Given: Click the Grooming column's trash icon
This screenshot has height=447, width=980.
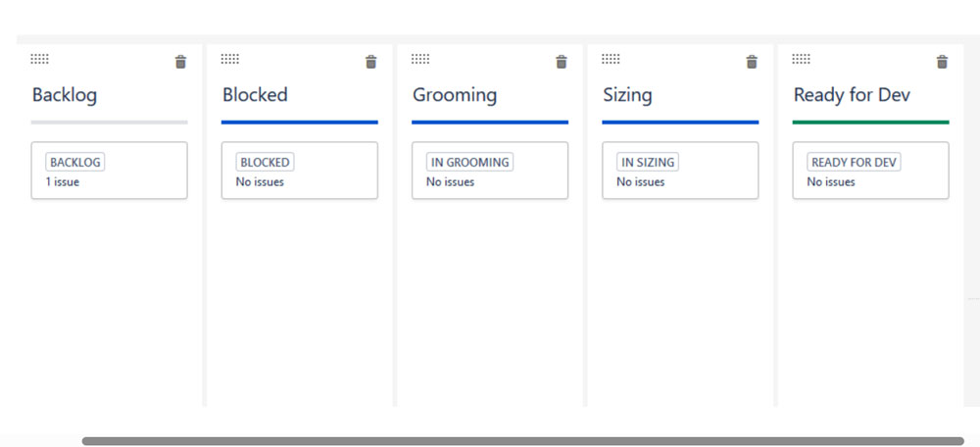Looking at the screenshot, I should point(562,62).
